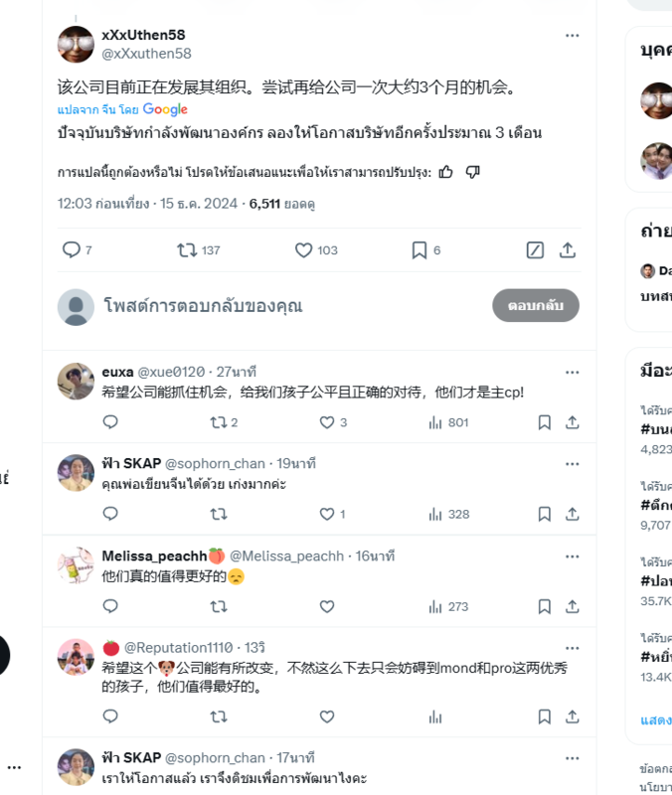The width and height of the screenshot is (672, 795).
Task: View analytics of ฟ้า SKAP's reply, 328 views
Action: [x=449, y=514]
